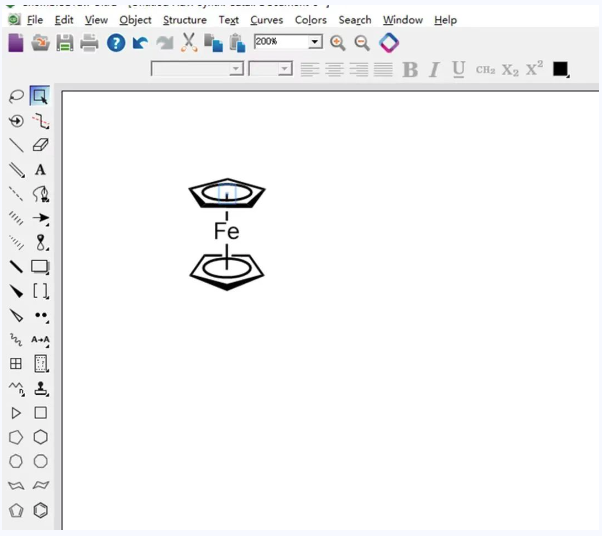Image resolution: width=602 pixels, height=536 pixels.
Task: Select the Cyclobutane ring tool
Action: 41,413
